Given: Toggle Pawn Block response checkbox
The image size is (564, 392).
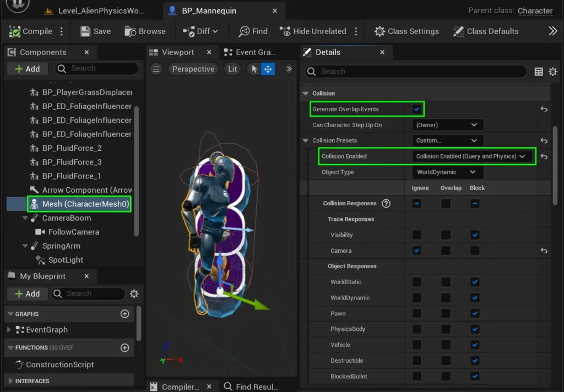Looking at the screenshot, I should pyautogui.click(x=475, y=313).
